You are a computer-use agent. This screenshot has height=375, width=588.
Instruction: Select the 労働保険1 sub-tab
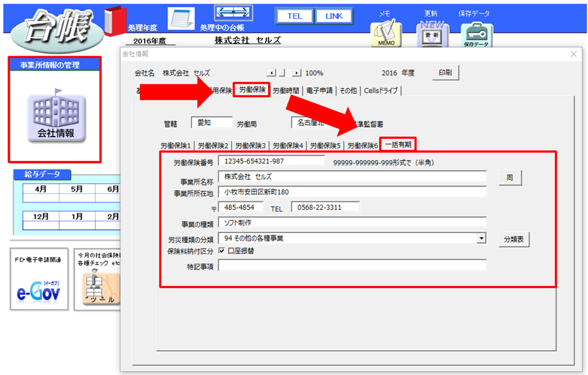pos(176,146)
